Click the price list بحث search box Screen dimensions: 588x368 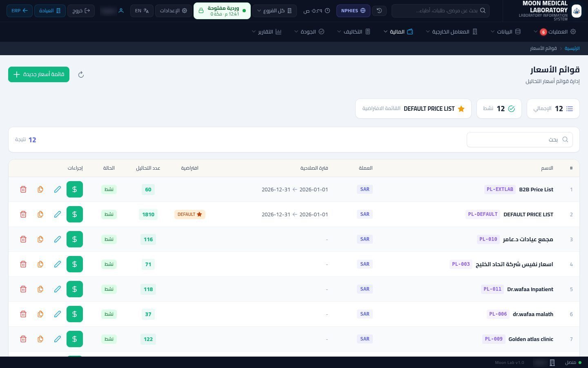click(x=520, y=139)
